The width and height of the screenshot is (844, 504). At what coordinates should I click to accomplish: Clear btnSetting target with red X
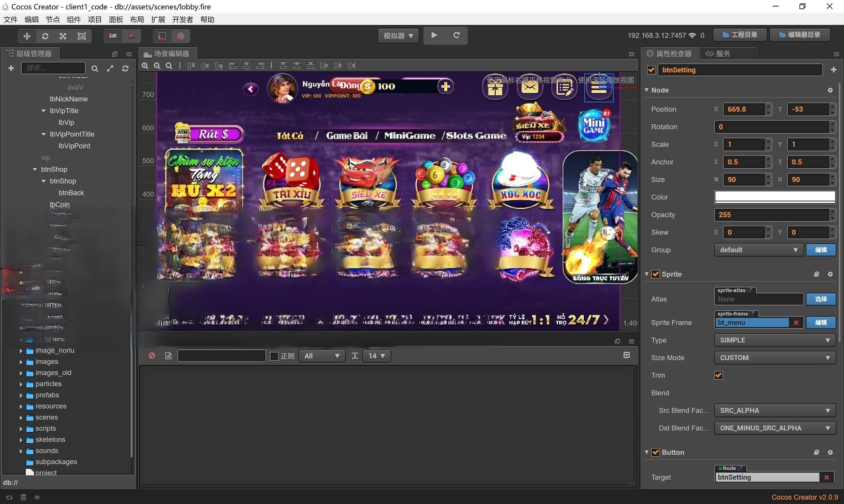(827, 477)
